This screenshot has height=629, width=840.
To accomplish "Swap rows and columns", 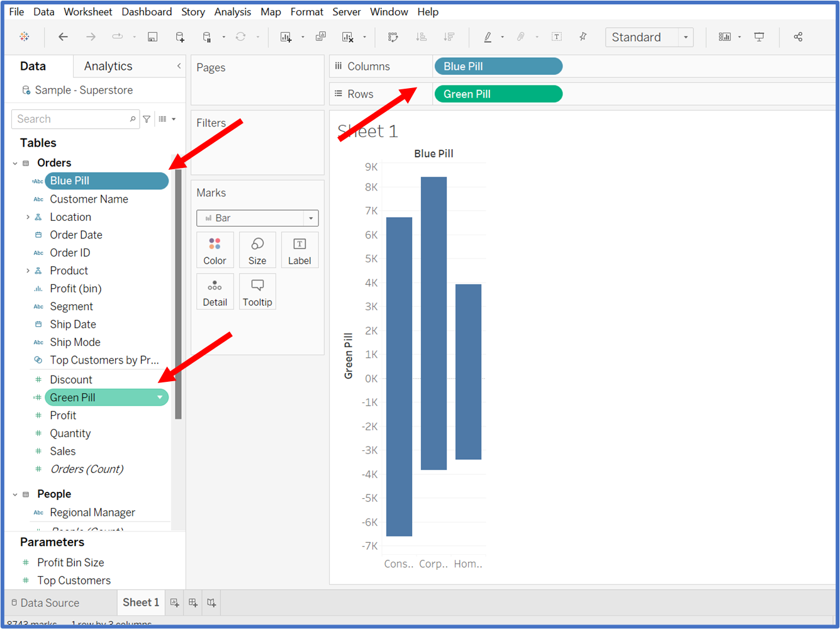I will (x=393, y=36).
